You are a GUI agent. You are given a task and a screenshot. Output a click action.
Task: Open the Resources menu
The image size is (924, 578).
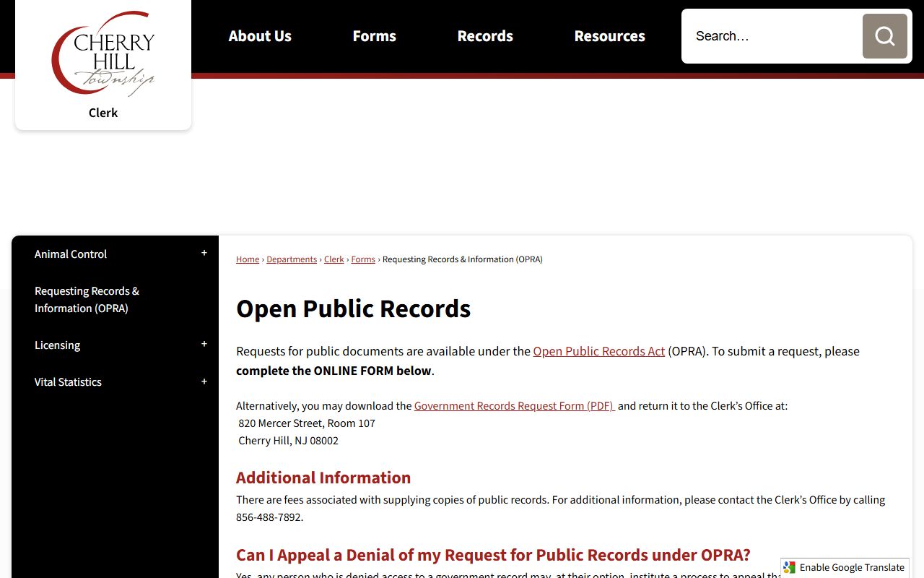pos(609,36)
